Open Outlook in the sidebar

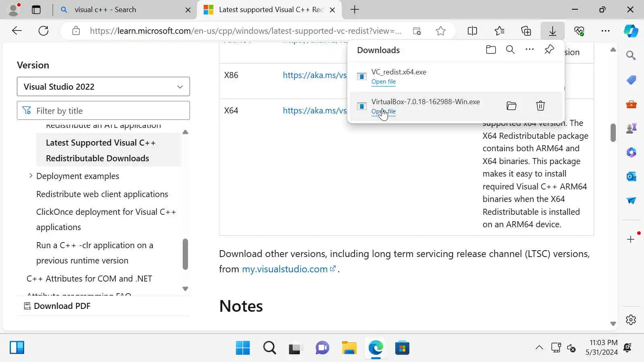631,176
